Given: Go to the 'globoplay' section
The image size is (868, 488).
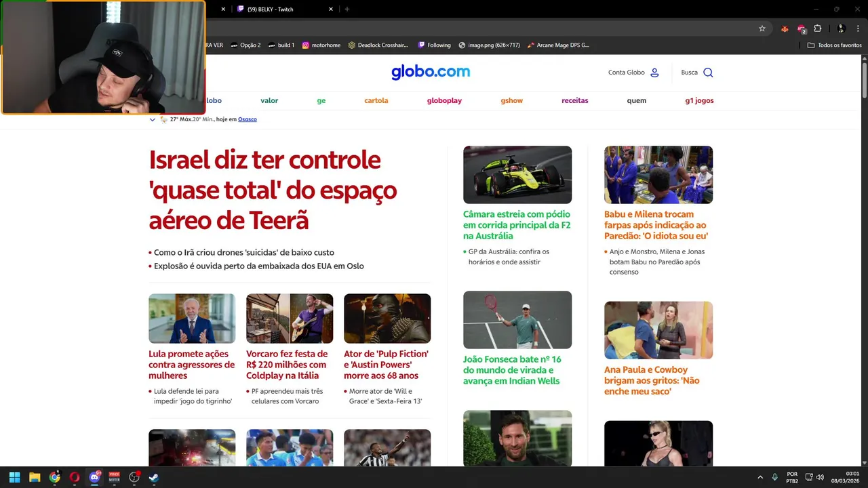Looking at the screenshot, I should point(444,100).
